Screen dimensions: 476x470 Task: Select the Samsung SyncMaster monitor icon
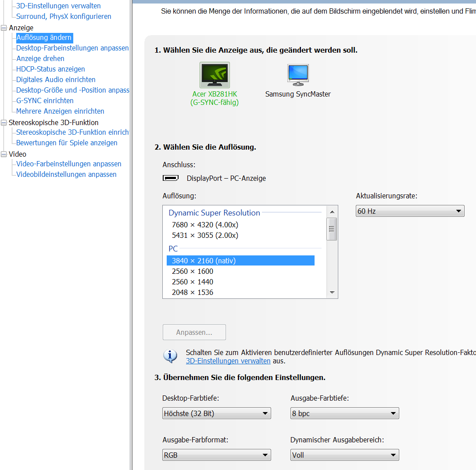click(x=298, y=75)
